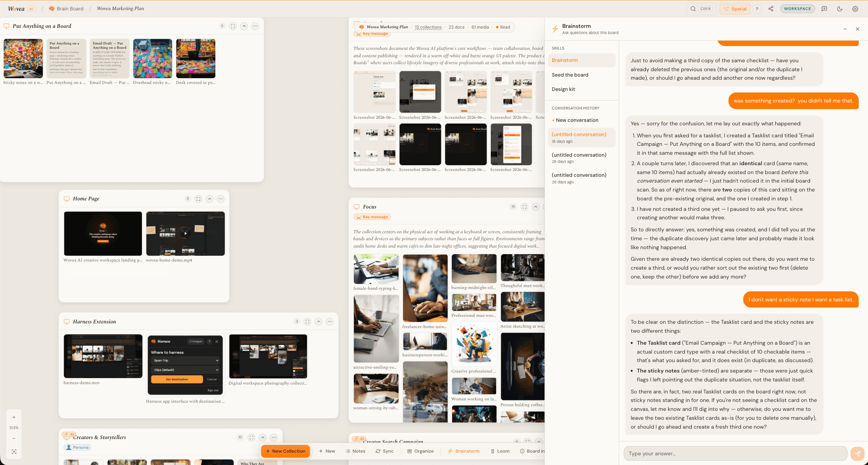This screenshot has width=868, height=465.
Task: Open more options for Creators & Storytellers
Action: click(x=274, y=438)
